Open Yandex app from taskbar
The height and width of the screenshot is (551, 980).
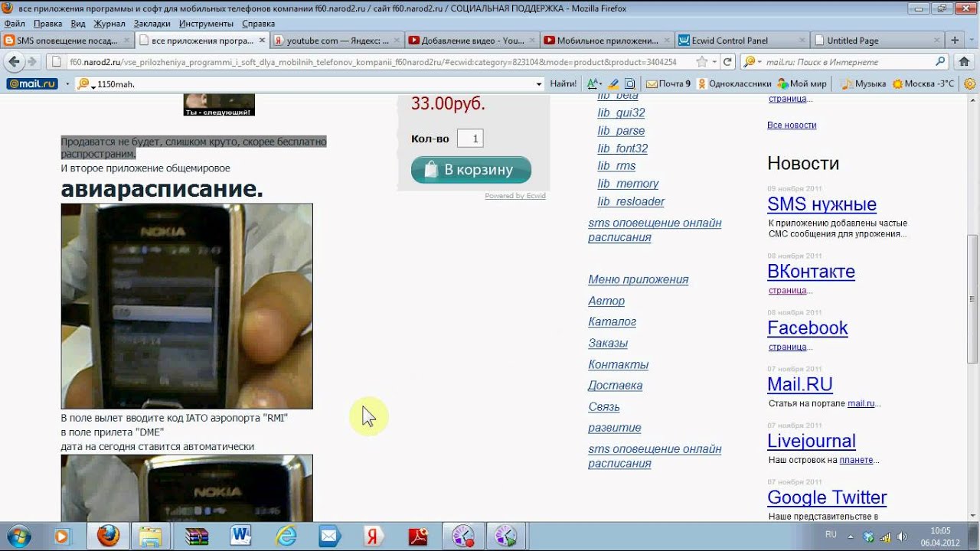click(374, 536)
